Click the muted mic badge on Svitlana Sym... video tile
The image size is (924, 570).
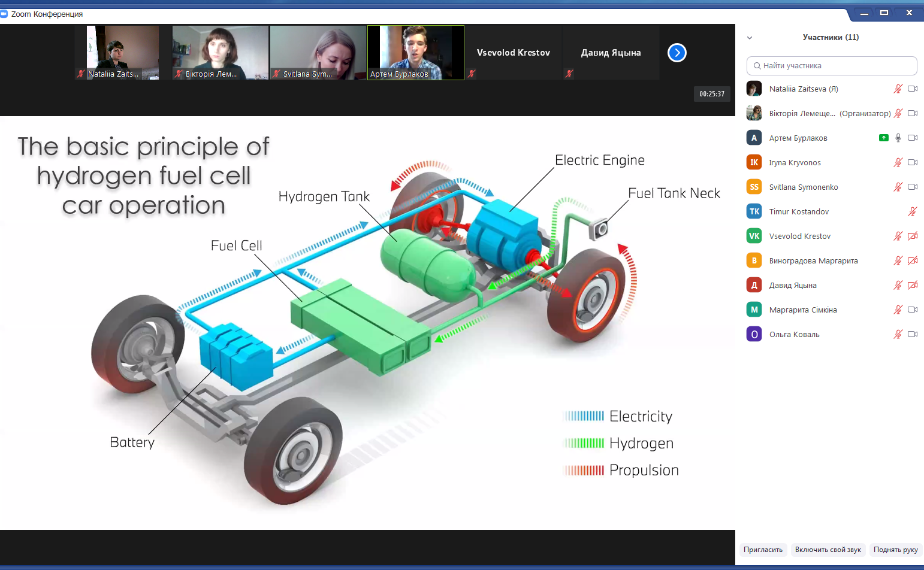point(276,74)
